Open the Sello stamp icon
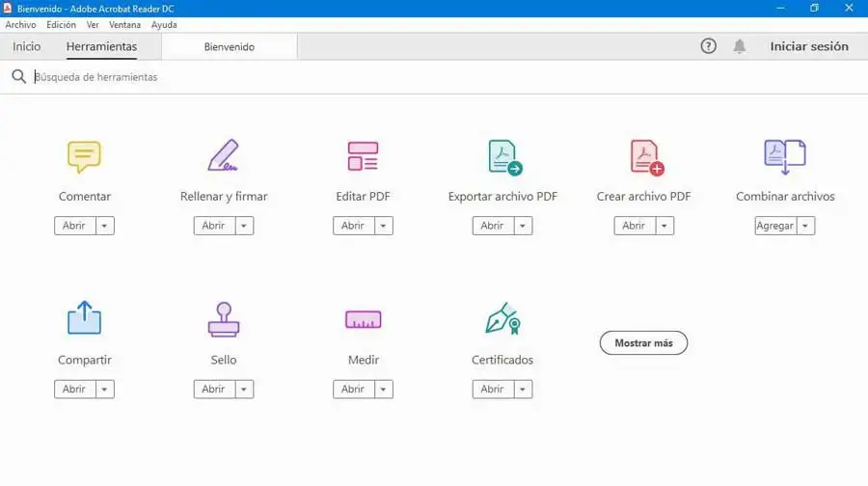Screen dimensions: 868x486 [x=224, y=319]
